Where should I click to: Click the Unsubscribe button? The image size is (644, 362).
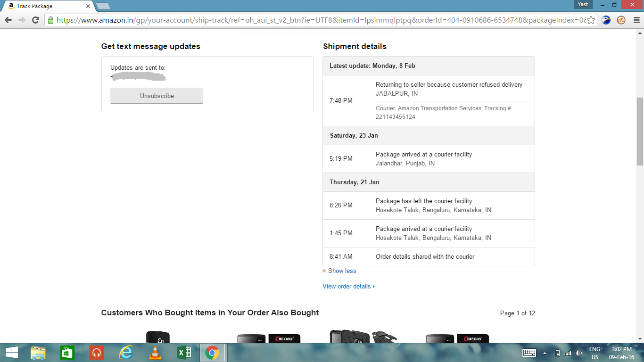coord(157,96)
